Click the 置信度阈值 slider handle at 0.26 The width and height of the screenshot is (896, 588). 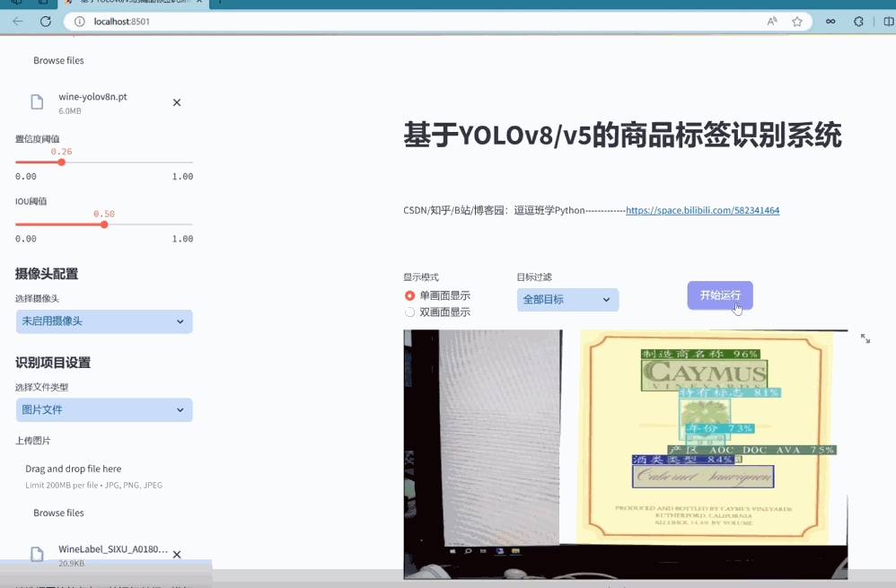click(x=62, y=162)
